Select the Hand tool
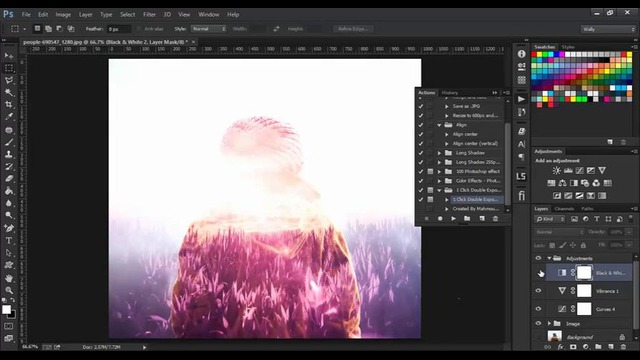The height and width of the screenshot is (360, 640). pyautogui.click(x=9, y=278)
